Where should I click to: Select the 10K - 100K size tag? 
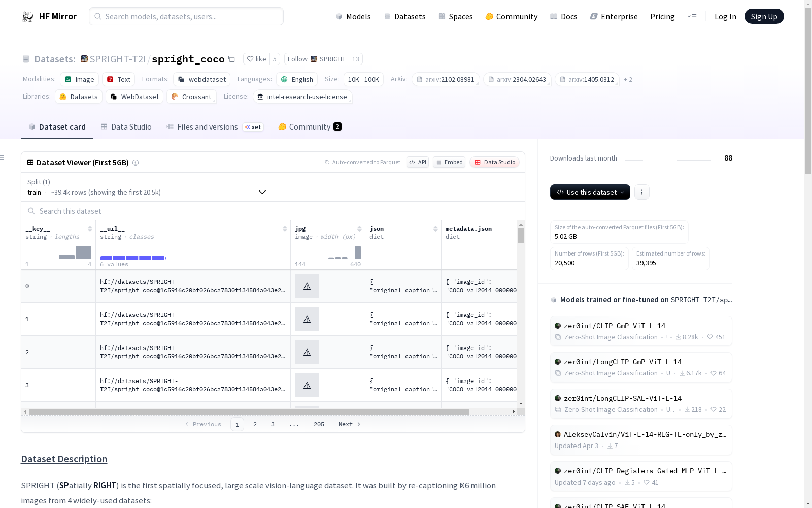click(x=363, y=79)
